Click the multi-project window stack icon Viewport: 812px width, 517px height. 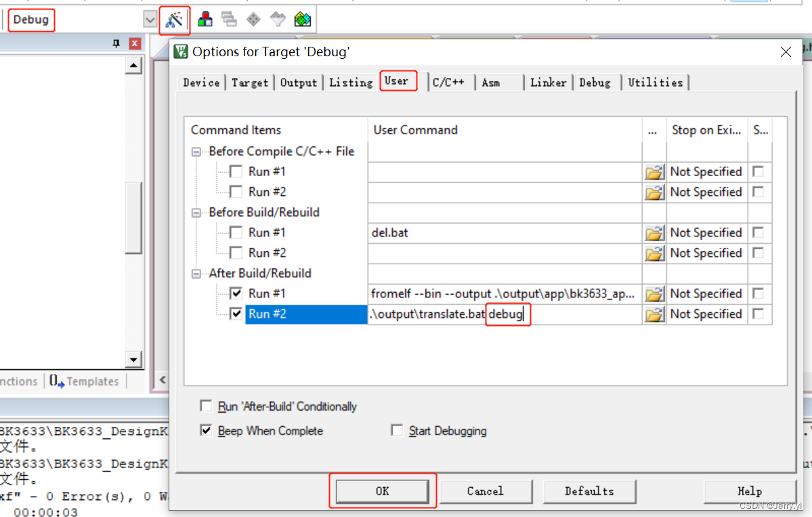click(x=229, y=20)
